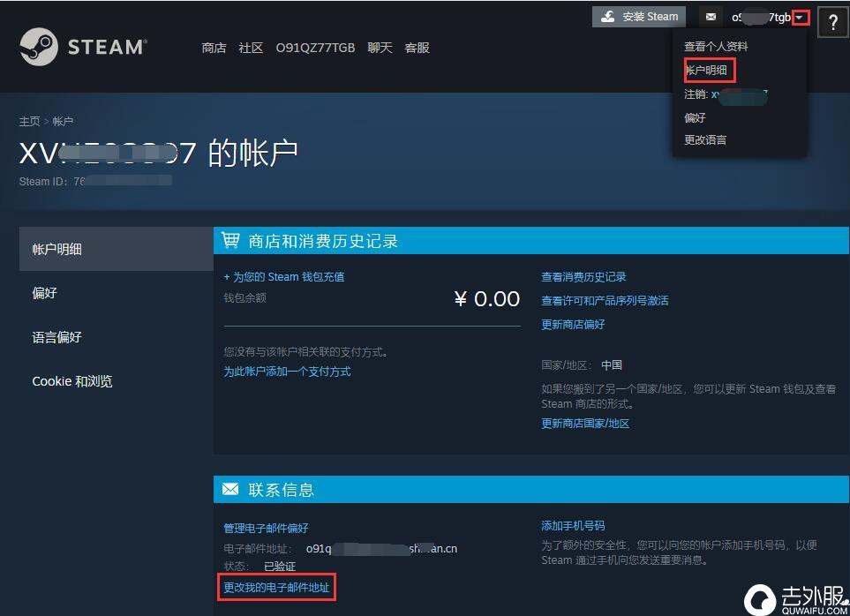Click the email address value text
The width and height of the screenshot is (850, 616).
tap(381, 549)
